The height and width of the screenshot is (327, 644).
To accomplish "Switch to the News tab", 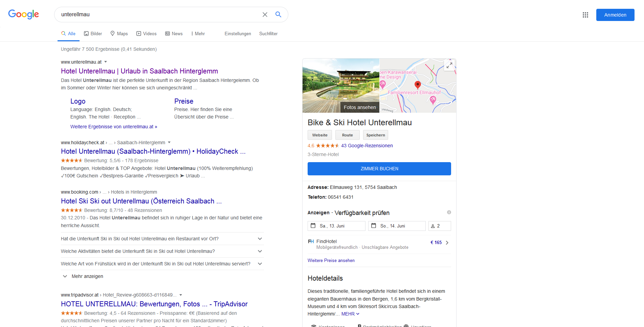I will (174, 34).
